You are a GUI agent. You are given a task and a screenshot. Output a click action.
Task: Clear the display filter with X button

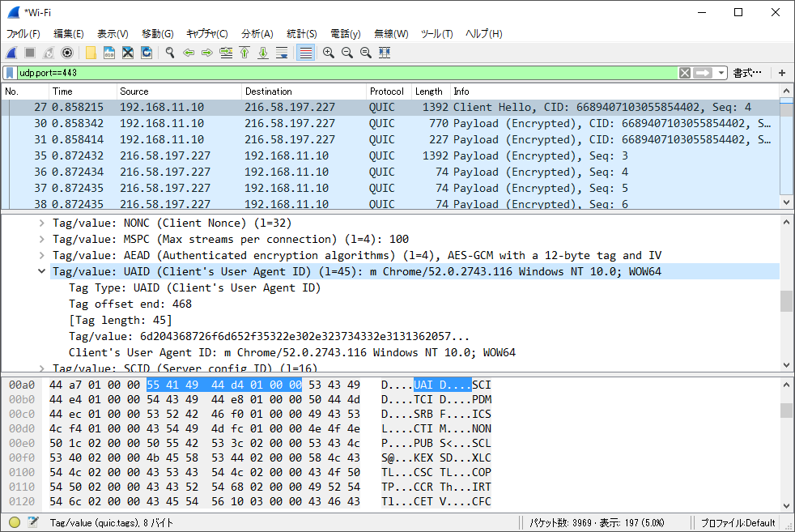coord(685,73)
